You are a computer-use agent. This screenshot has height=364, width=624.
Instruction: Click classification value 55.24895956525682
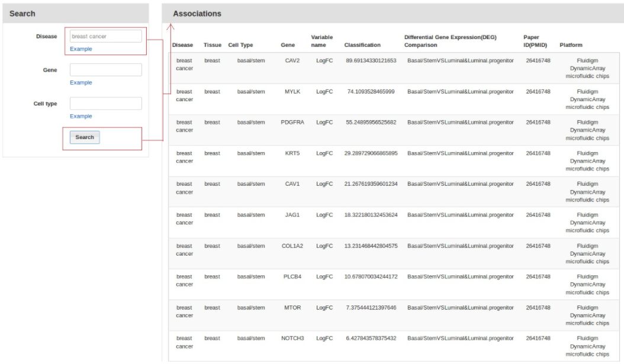[x=371, y=122]
